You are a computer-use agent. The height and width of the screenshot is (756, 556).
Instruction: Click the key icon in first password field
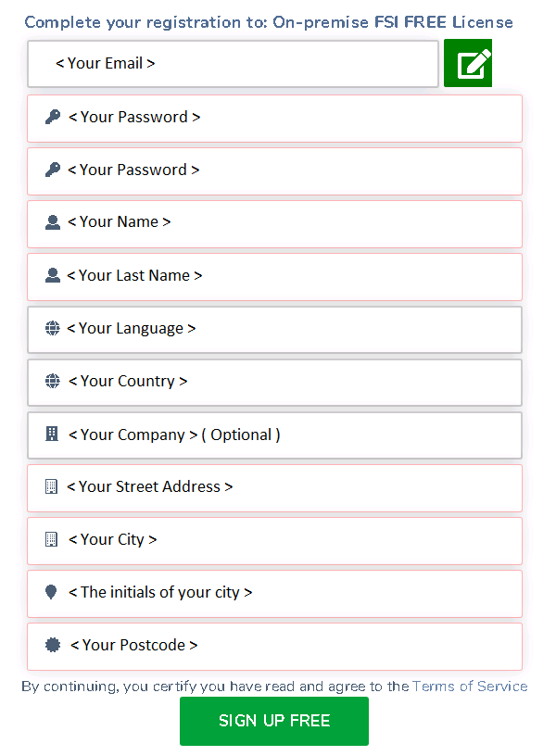click(52, 117)
